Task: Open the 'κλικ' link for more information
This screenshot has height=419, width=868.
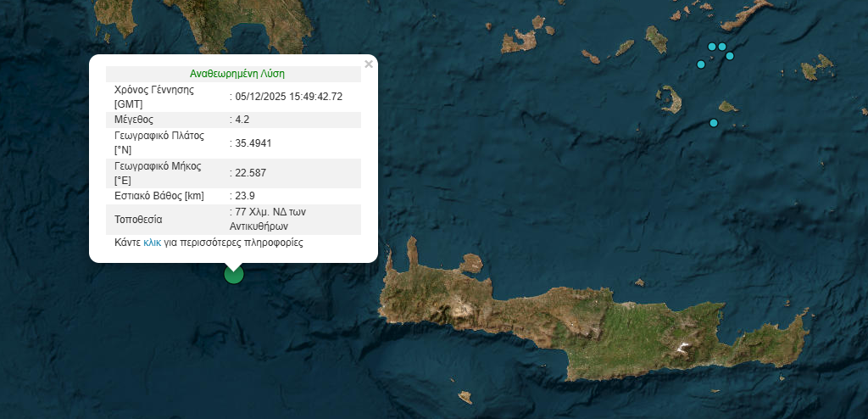Action: tap(153, 243)
